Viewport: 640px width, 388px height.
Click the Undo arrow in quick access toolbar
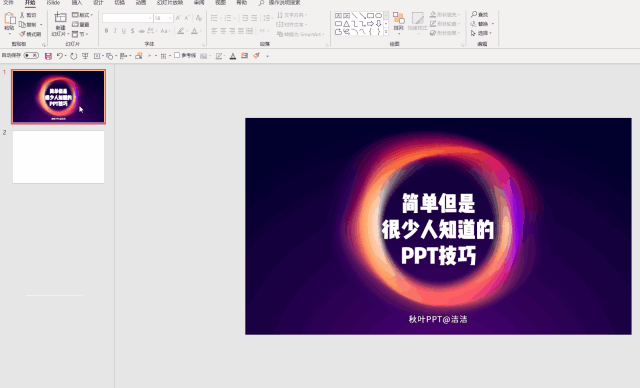pos(60,56)
